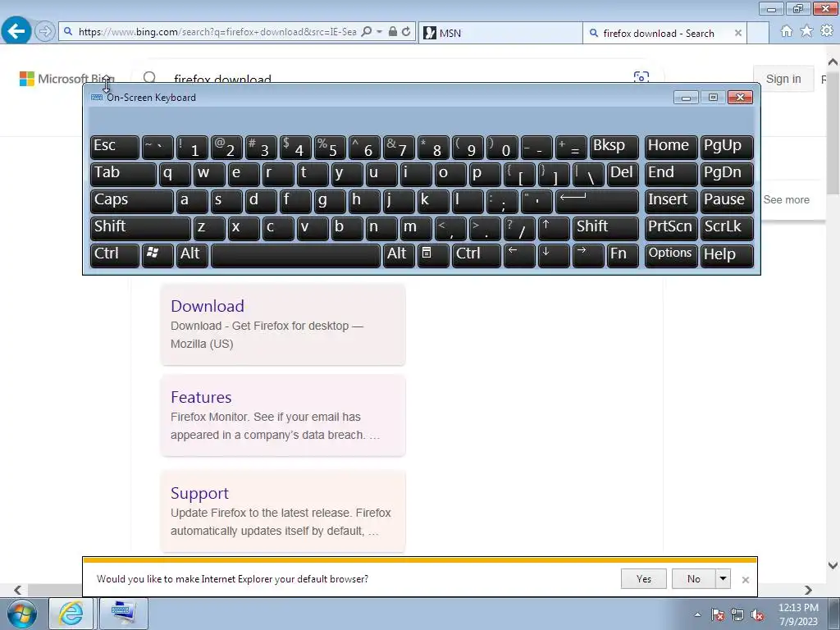Click the Esc key on On-Screen Keyboard
Viewport: 840px width, 630px height.
point(115,146)
